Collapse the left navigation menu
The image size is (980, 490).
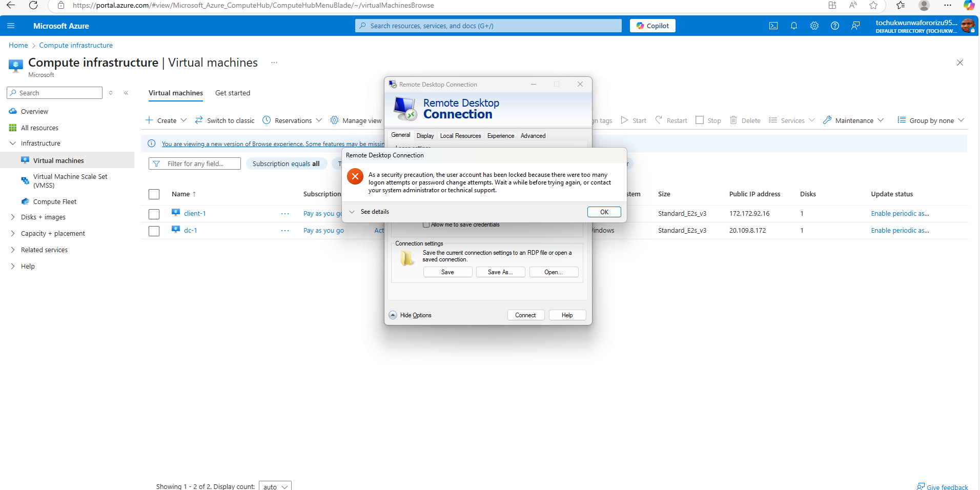126,93
